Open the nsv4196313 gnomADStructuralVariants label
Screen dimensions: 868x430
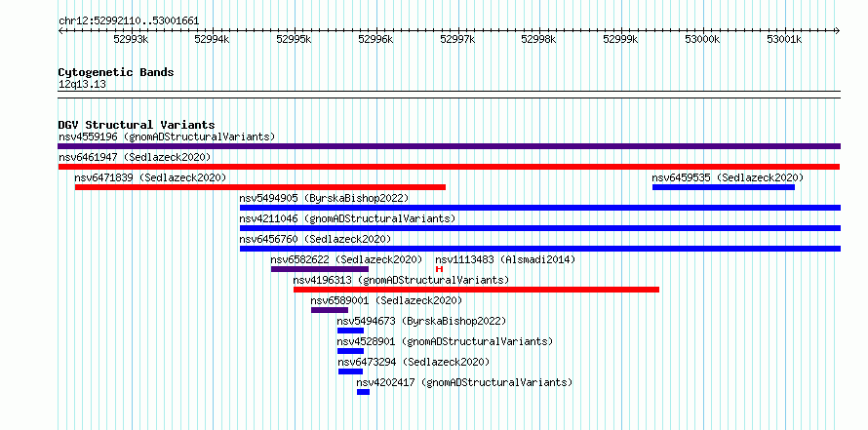[x=401, y=280]
